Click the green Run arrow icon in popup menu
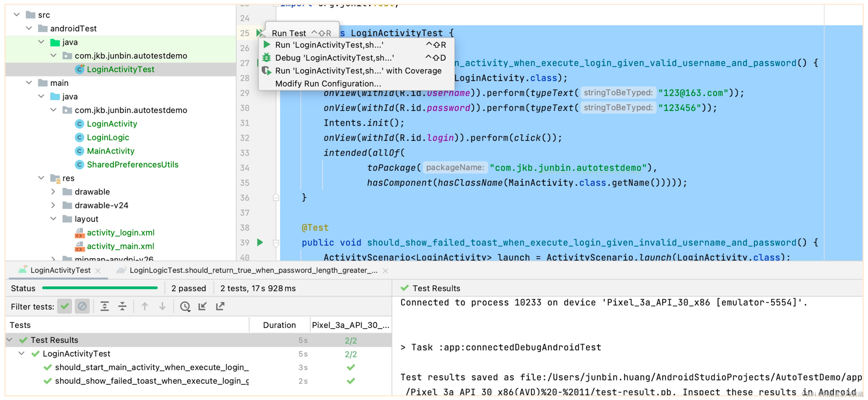Image resolution: width=868 pixels, height=400 pixels. (267, 45)
